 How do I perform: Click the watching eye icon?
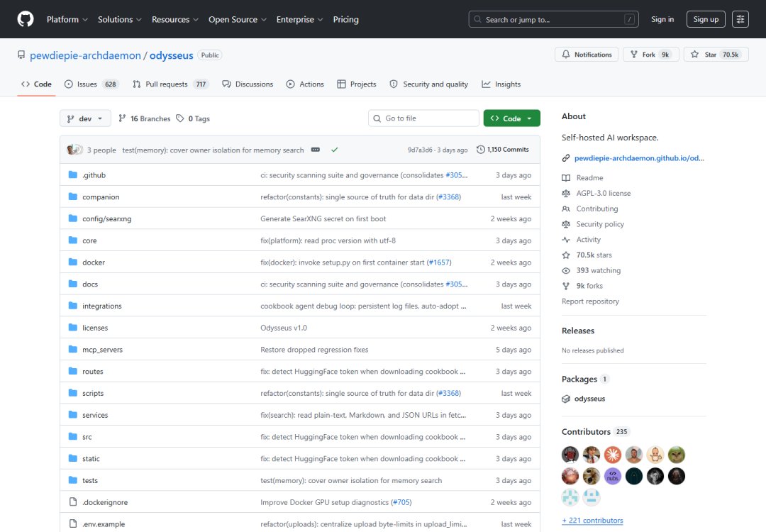click(x=566, y=270)
